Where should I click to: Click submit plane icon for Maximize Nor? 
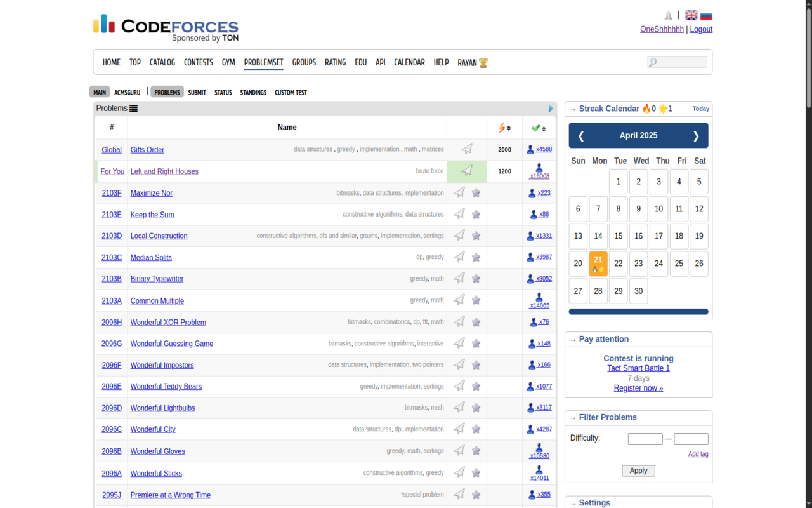[x=459, y=192]
